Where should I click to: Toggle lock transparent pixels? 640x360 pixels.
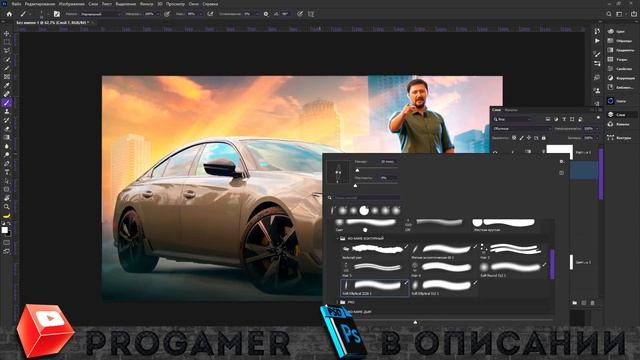pos(514,138)
